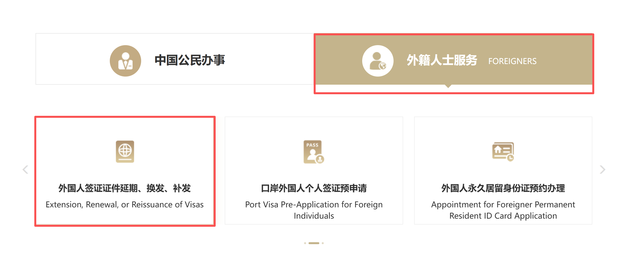Open the 中国公民办事 tab
The height and width of the screenshot is (266, 644).
coord(175,59)
